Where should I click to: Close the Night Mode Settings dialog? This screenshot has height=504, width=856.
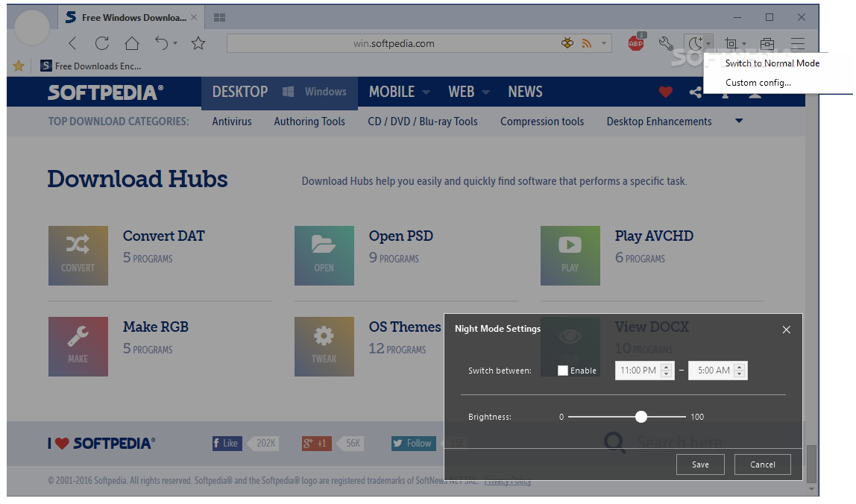pyautogui.click(x=786, y=330)
